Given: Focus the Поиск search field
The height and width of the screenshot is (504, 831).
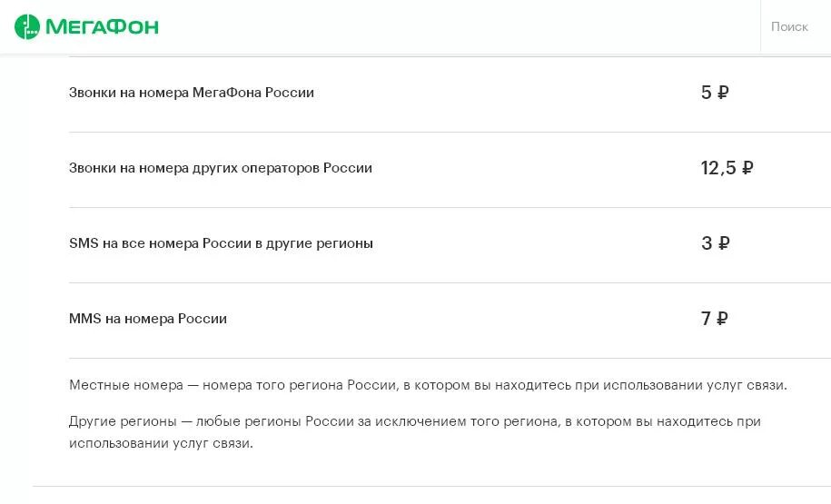Looking at the screenshot, I should coord(789,27).
